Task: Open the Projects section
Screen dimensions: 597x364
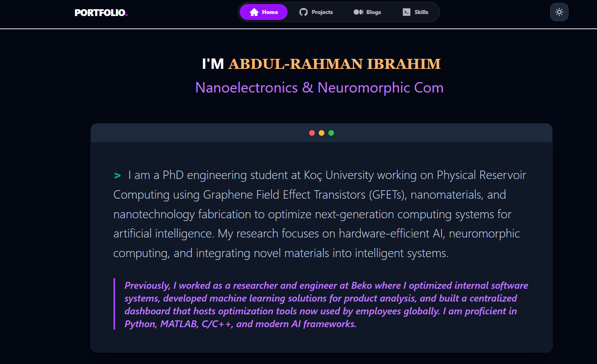Action: tap(316, 12)
